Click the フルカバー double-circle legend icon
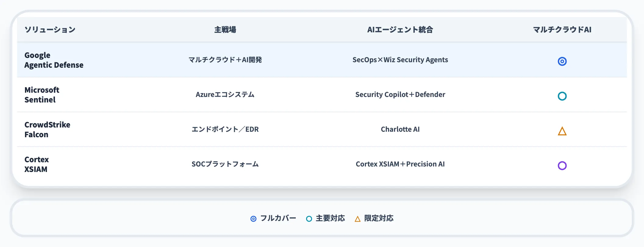 point(253,219)
